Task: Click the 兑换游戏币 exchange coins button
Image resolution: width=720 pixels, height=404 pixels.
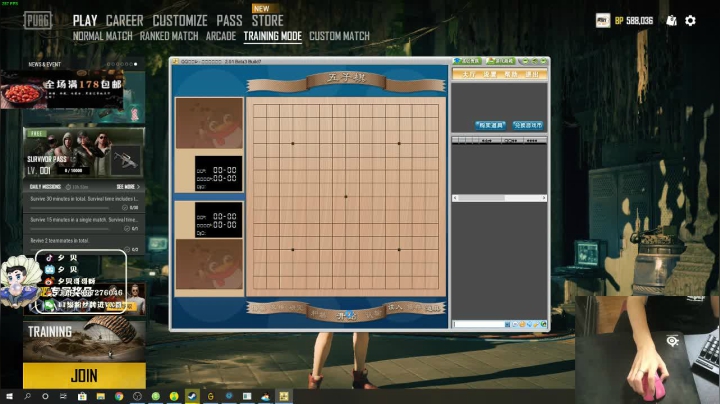Action: [528, 125]
